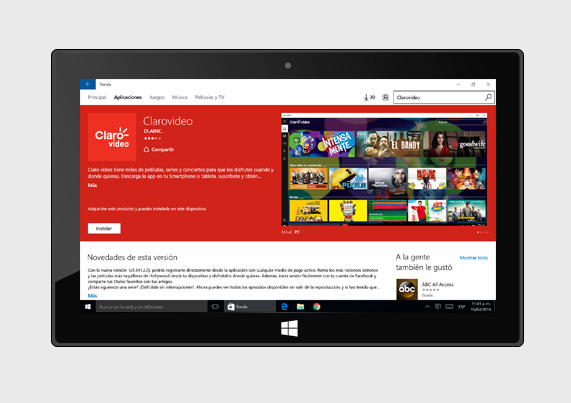Image resolution: width=571 pixels, height=403 pixels.
Task: Select the PC screenshots tab
Action: [x=297, y=232]
